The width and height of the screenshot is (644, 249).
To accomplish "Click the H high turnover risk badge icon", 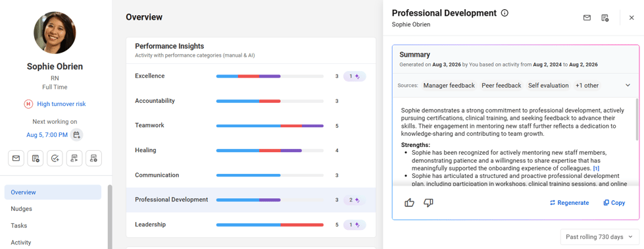I will tap(28, 104).
